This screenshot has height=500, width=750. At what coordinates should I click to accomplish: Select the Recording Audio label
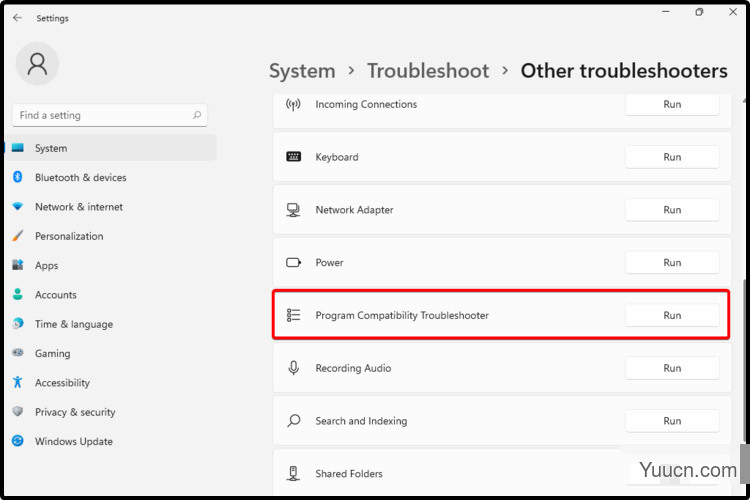coord(353,368)
